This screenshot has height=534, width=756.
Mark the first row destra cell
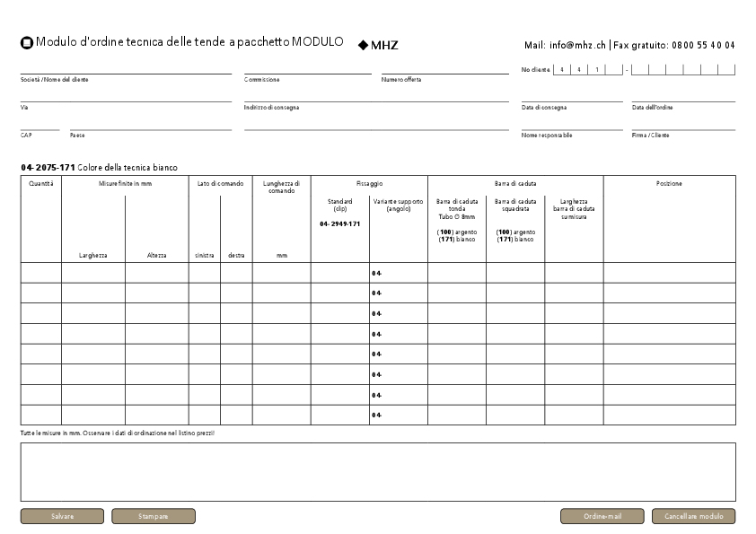236,273
